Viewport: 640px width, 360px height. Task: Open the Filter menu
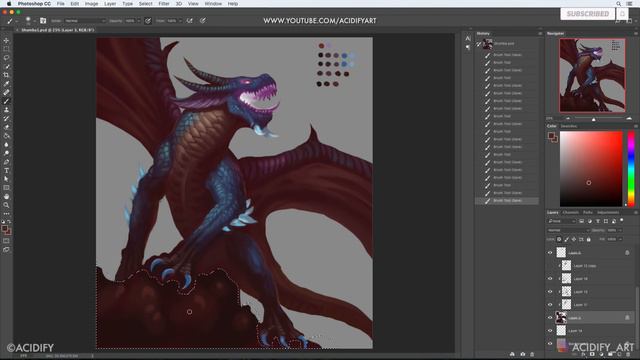(x=164, y=4)
